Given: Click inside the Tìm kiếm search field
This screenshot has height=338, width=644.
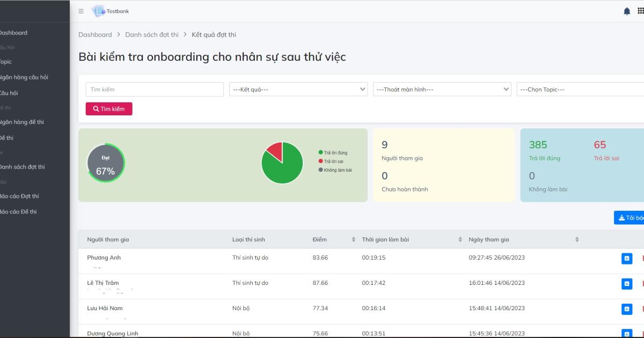Looking at the screenshot, I should [x=155, y=89].
